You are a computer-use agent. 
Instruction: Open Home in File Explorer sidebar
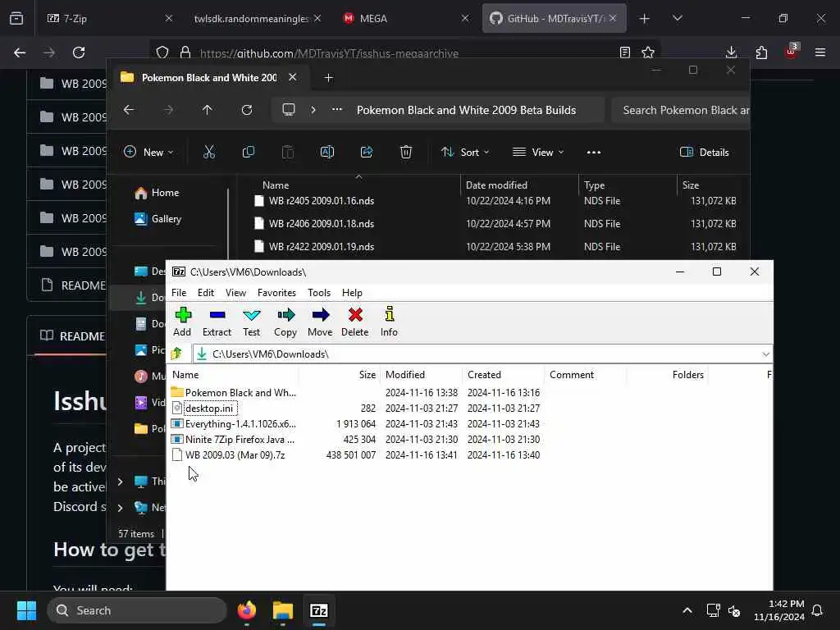(157, 192)
